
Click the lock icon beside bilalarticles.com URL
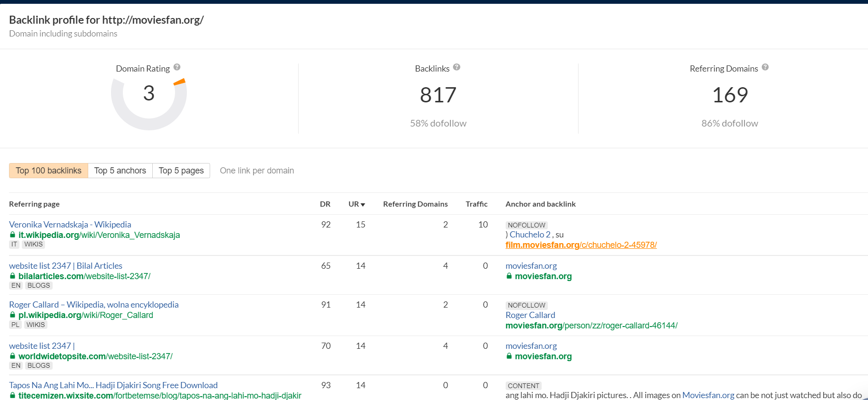[13, 276]
